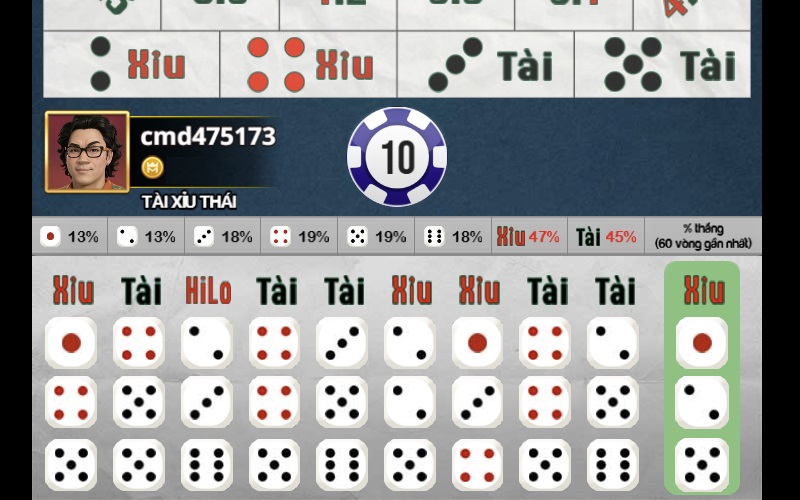800x500 pixels.
Task: Select the five-dot die 19% statistic
Action: click(377, 236)
